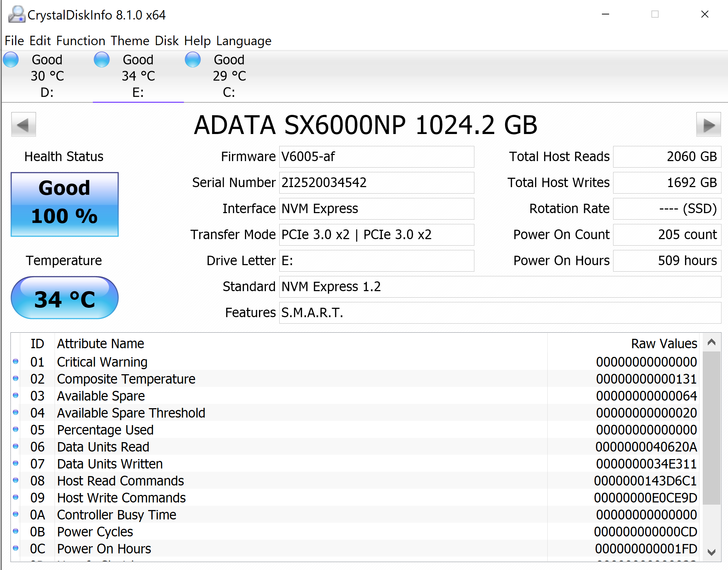
Task: Select the Power Cycles attribute name
Action: (x=95, y=532)
